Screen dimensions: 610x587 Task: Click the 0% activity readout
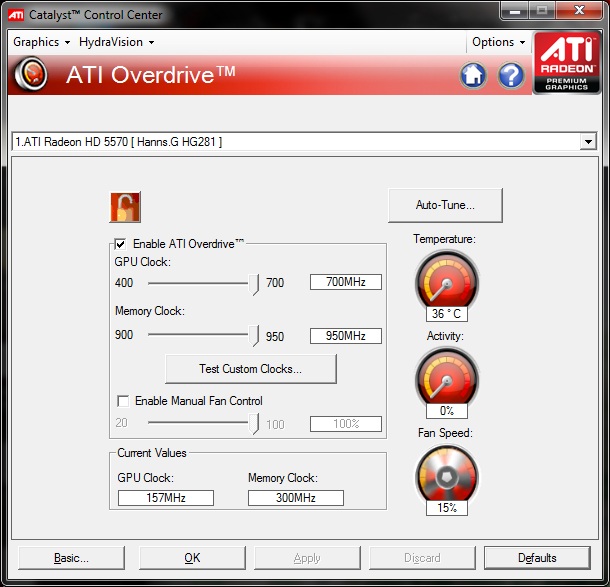pyautogui.click(x=447, y=411)
